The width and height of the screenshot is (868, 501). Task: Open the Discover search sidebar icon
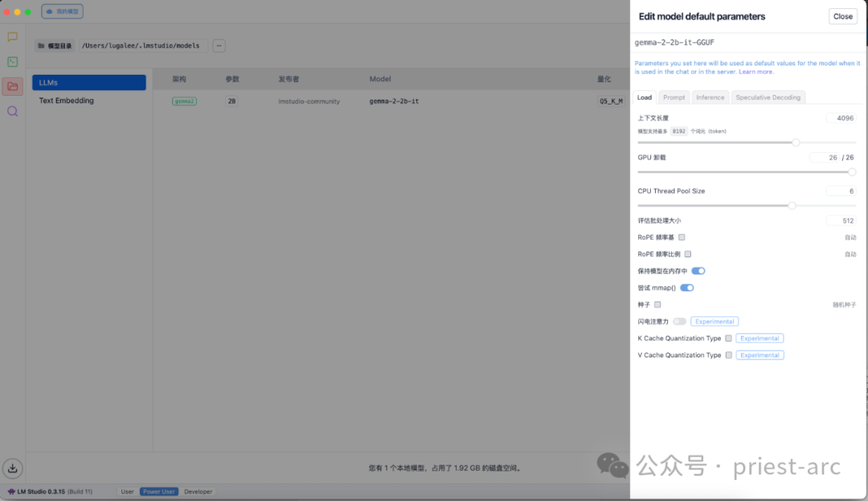tap(12, 112)
